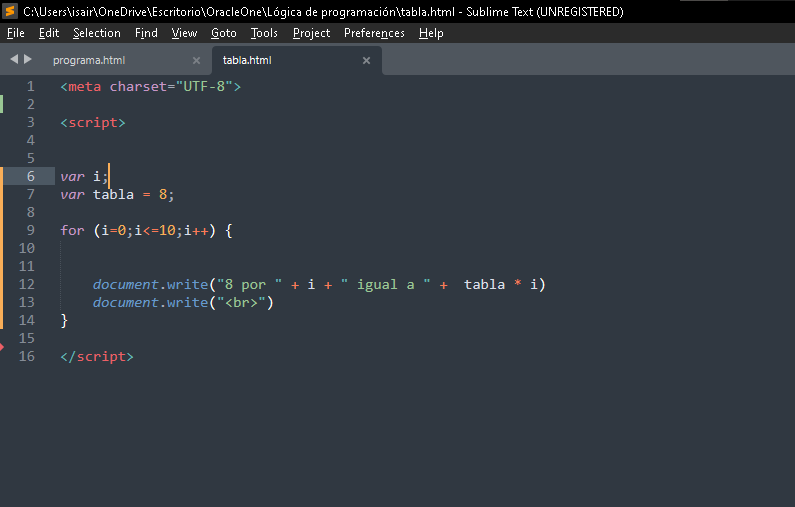
Task: Place cursor on 'var i;' line
Action: coord(84,176)
